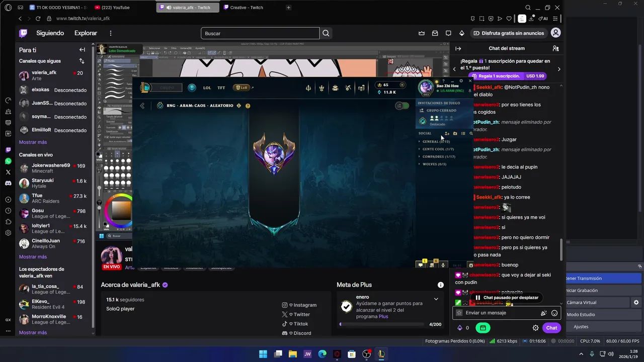This screenshot has height=362, width=644.
Task: Open the chat community users icon
Action: (555, 48)
